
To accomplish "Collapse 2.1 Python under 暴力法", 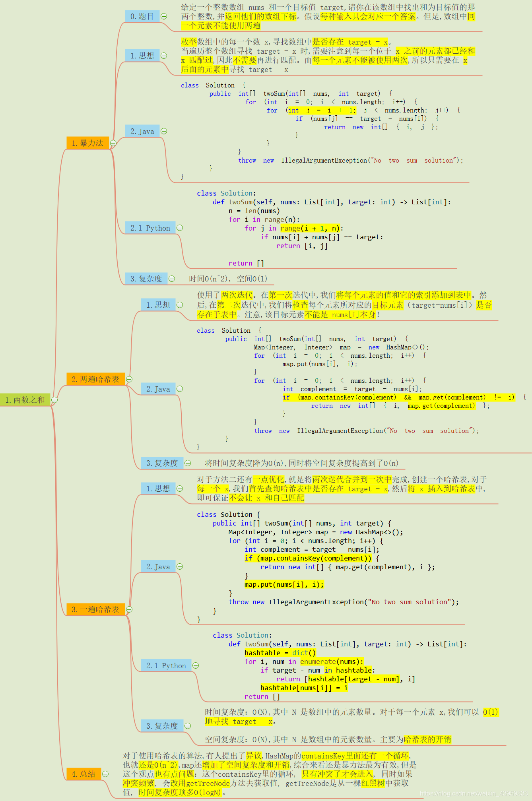I will click(180, 228).
